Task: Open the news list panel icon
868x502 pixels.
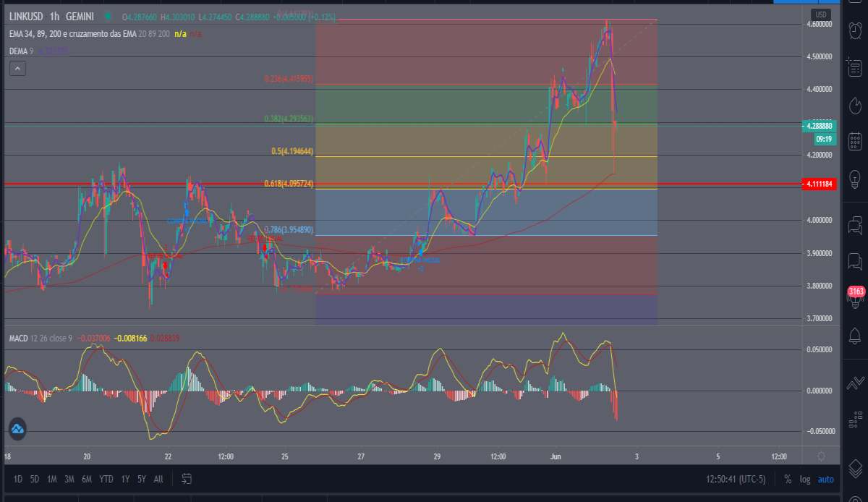Action: [x=856, y=68]
